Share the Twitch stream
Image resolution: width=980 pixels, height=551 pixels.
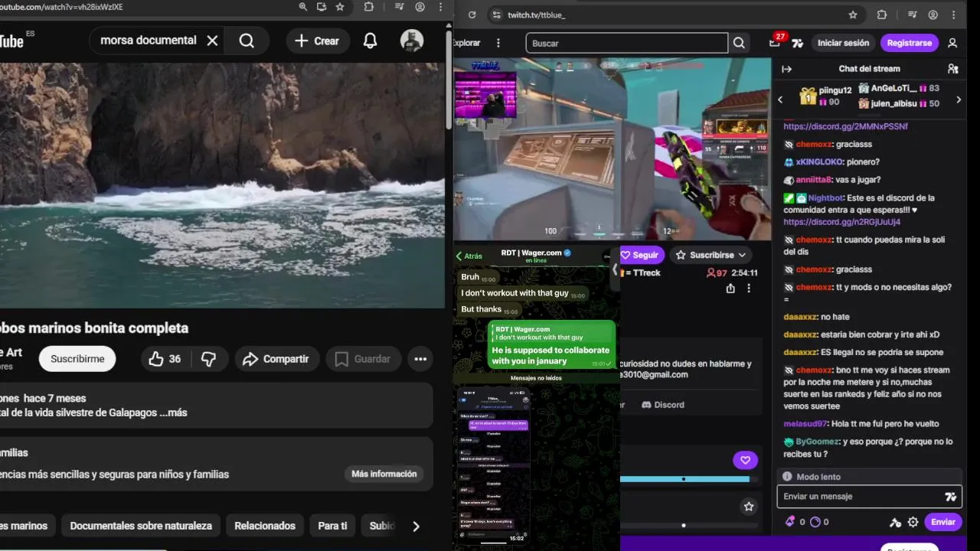(x=730, y=289)
